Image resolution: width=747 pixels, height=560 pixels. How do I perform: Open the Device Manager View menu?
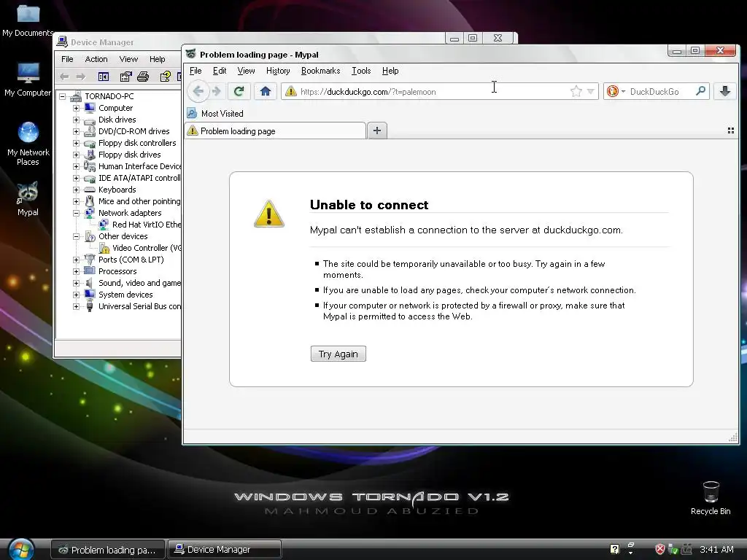point(128,59)
